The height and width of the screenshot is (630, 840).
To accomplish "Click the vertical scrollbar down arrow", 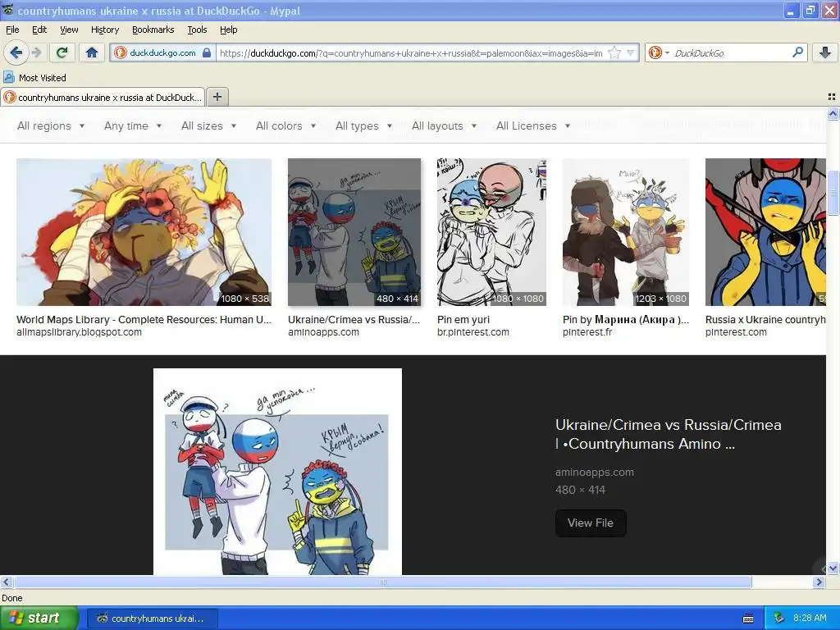I will (833, 568).
